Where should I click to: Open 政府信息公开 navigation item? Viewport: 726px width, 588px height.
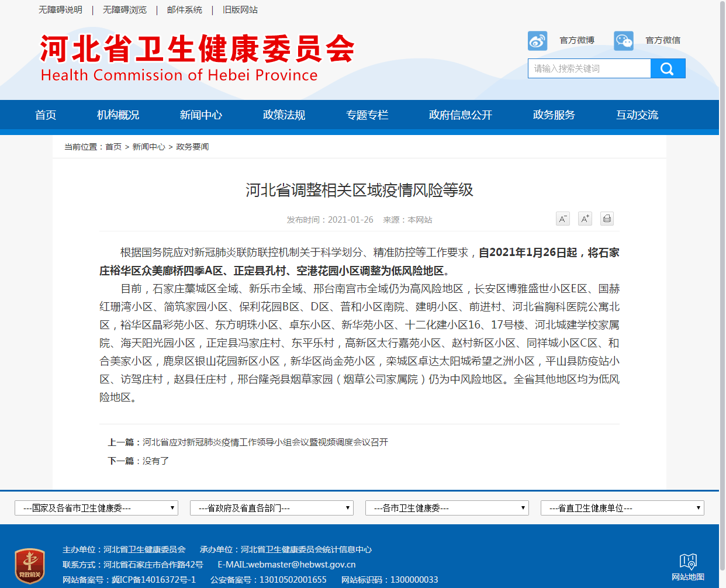tap(461, 115)
